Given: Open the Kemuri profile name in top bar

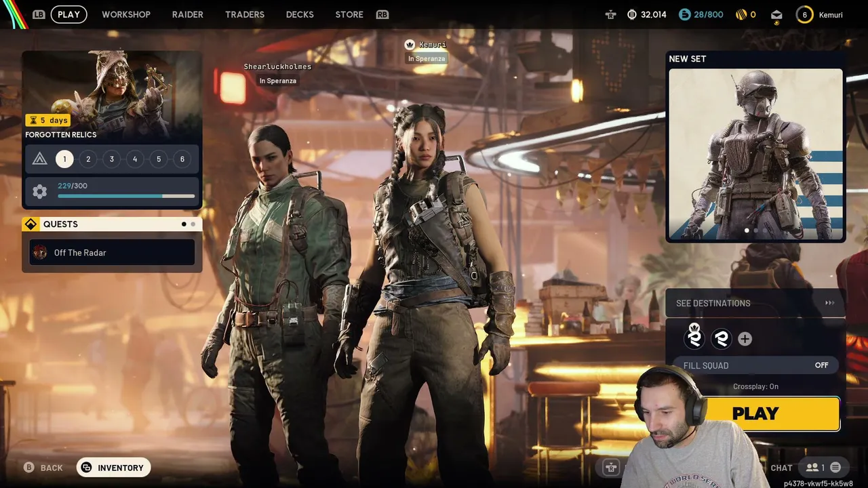Looking at the screenshot, I should 831,14.
